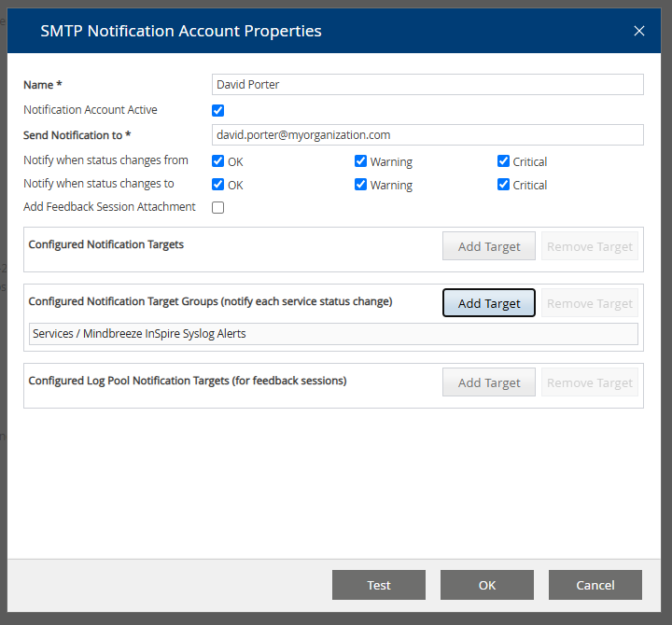Cancel the account properties dialog
The height and width of the screenshot is (625, 672).
coord(595,585)
